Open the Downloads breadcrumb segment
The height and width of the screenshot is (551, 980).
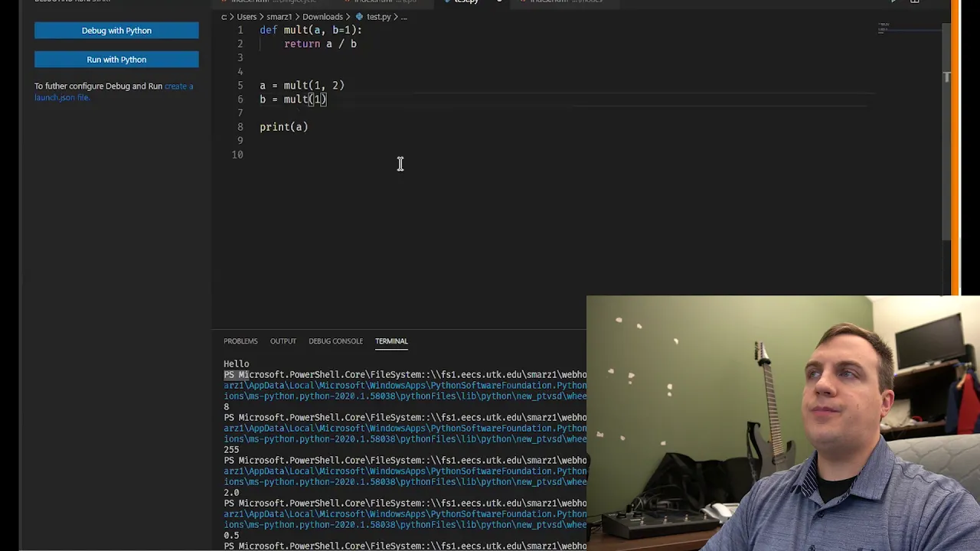[322, 17]
